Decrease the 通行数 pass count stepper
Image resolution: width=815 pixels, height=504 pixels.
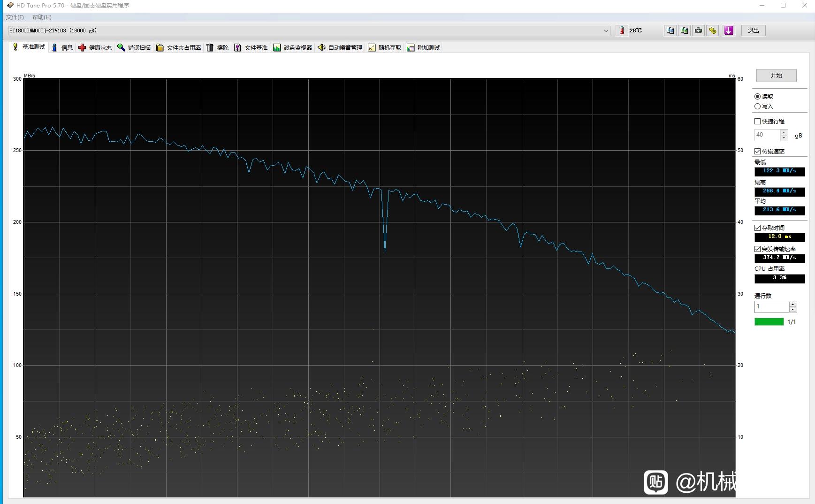793,309
